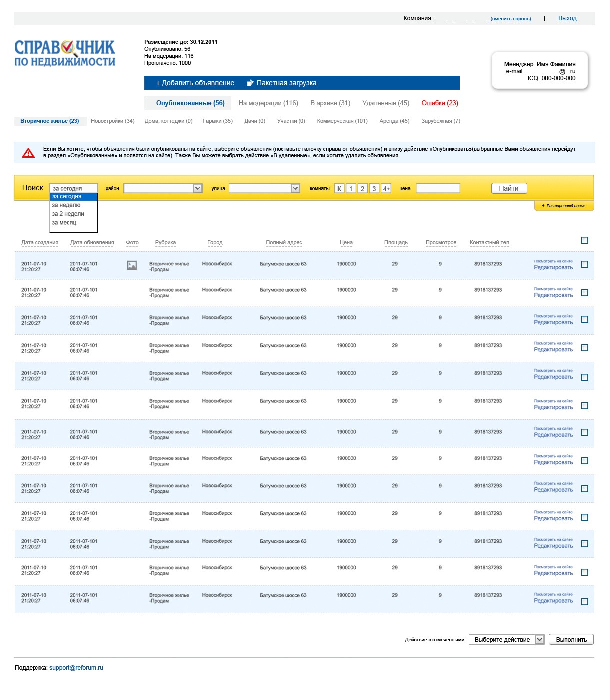Select Новостройки (34) category
The width and height of the screenshot is (610, 700).
[113, 121]
